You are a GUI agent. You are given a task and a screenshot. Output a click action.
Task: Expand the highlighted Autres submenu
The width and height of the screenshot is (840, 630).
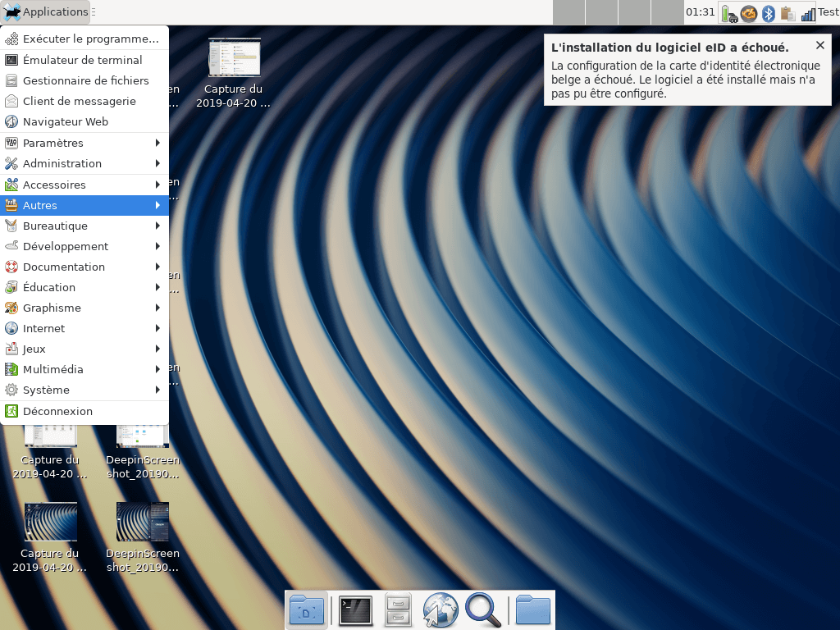point(84,205)
